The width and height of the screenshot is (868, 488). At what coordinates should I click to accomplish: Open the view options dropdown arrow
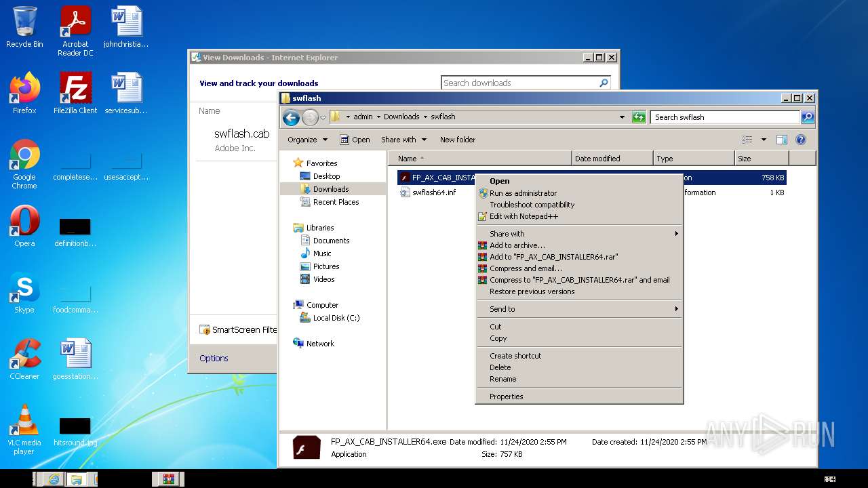click(764, 140)
